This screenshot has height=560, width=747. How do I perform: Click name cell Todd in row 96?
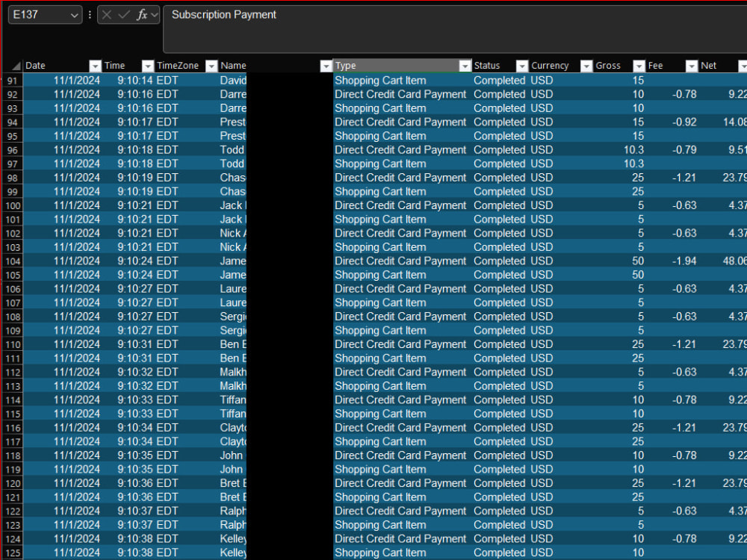(232, 150)
